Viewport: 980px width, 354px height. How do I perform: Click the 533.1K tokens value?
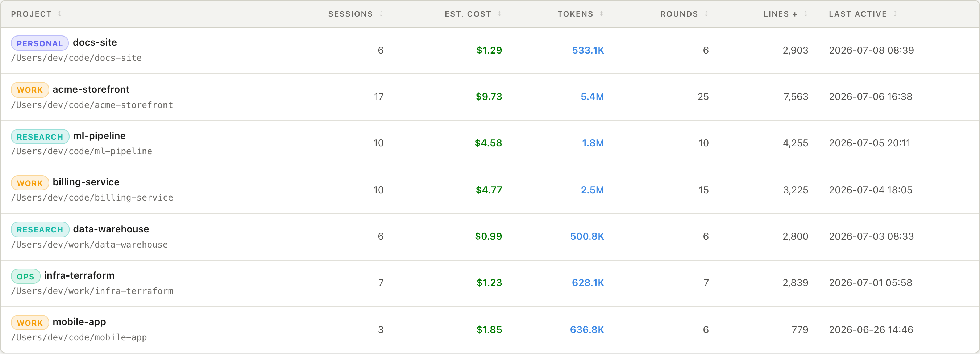(588, 50)
